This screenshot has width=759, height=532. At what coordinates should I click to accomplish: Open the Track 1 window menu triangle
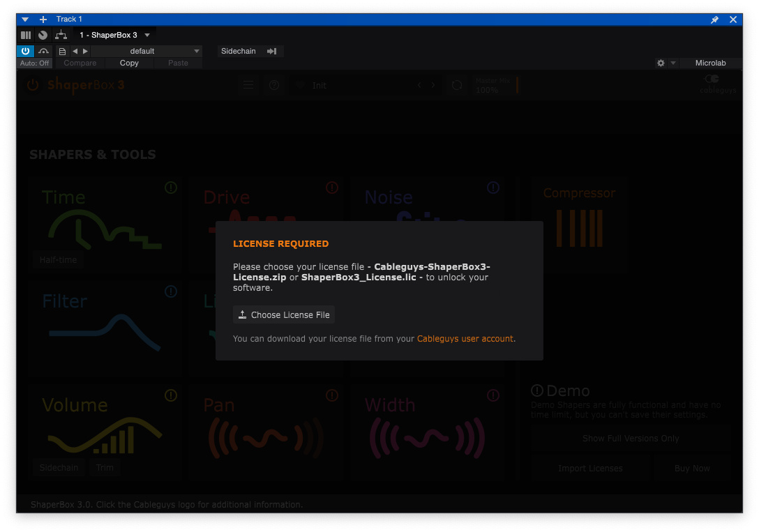pos(25,20)
